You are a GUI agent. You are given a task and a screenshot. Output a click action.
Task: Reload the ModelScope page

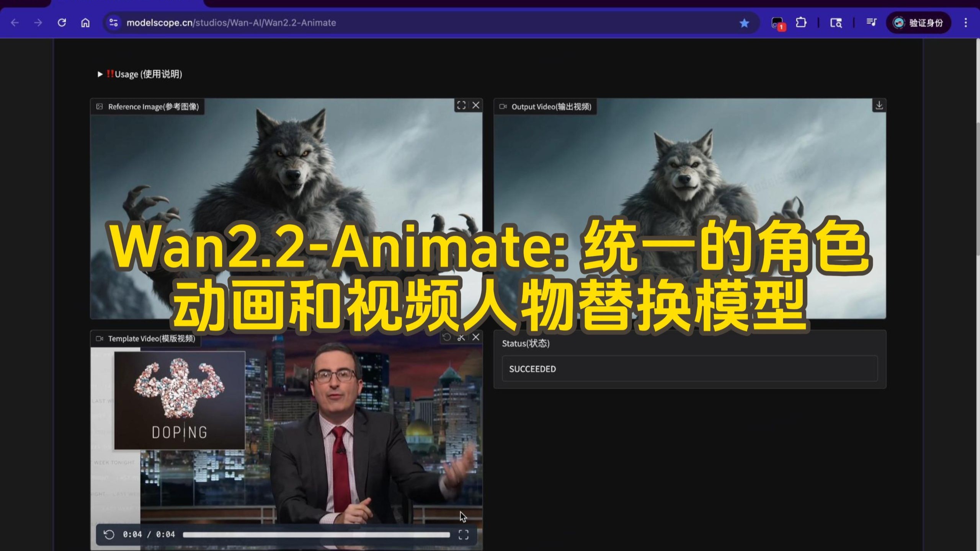(62, 23)
